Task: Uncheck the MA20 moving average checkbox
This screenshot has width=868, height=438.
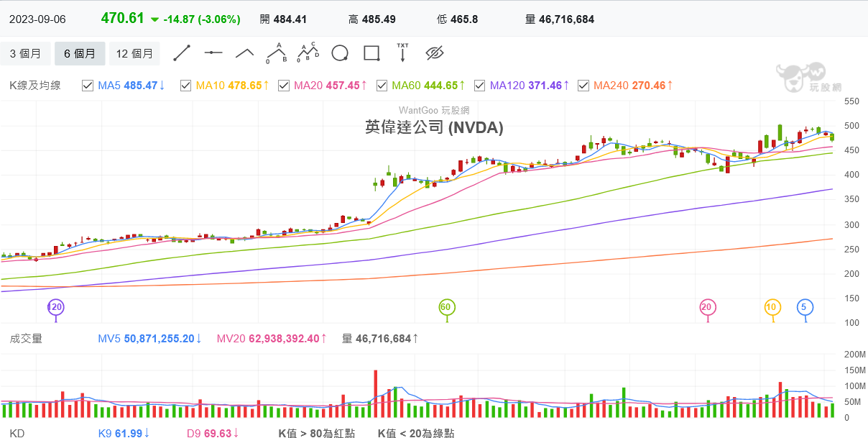Action: [284, 86]
